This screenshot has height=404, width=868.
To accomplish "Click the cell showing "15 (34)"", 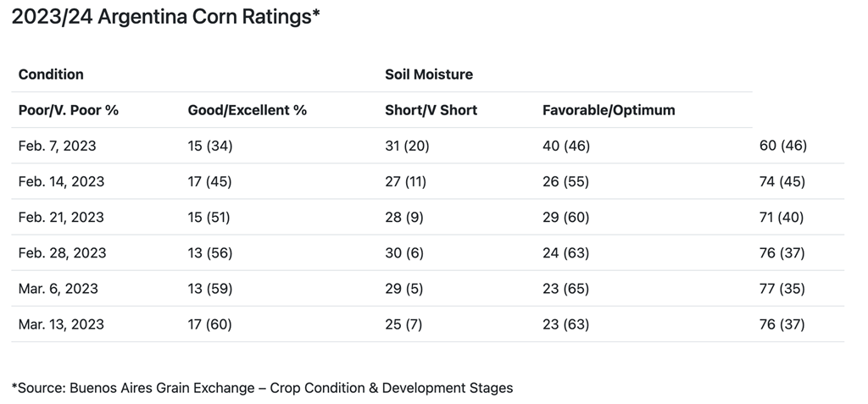I will pyautogui.click(x=209, y=146).
